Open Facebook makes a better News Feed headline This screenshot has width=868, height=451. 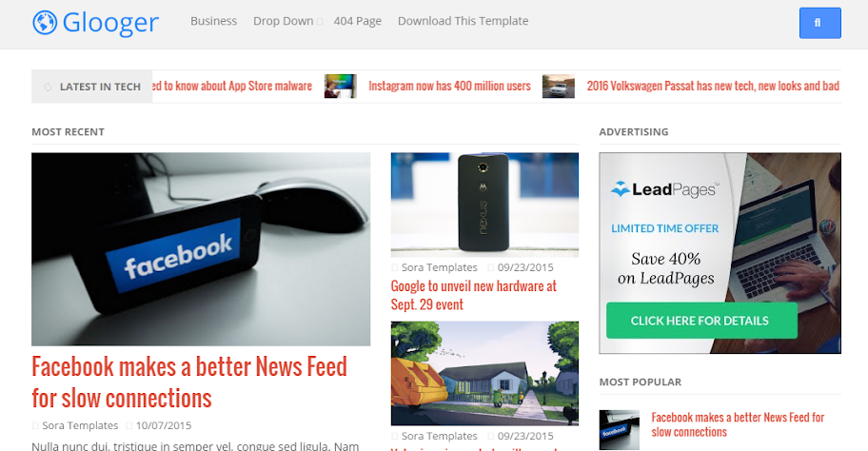tap(189, 382)
